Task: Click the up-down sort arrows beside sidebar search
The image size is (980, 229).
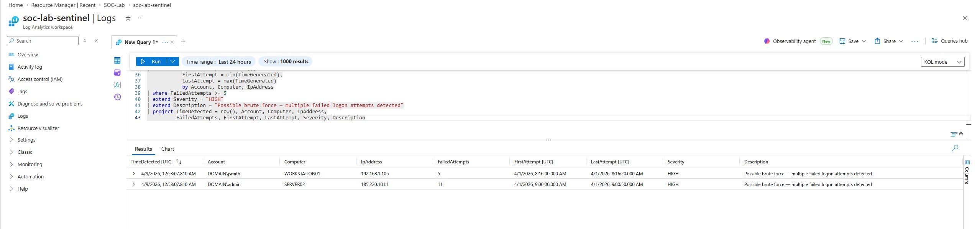Action: pos(85,41)
